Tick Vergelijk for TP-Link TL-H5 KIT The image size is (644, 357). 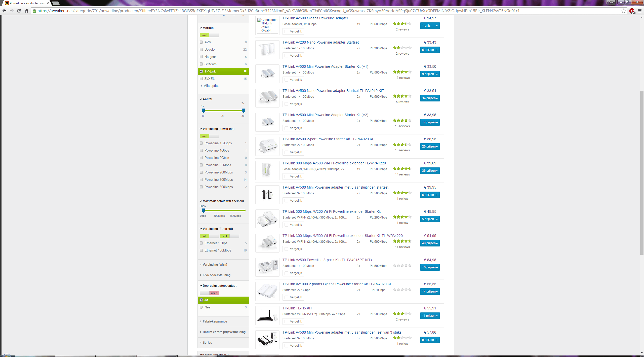pyautogui.click(x=286, y=322)
